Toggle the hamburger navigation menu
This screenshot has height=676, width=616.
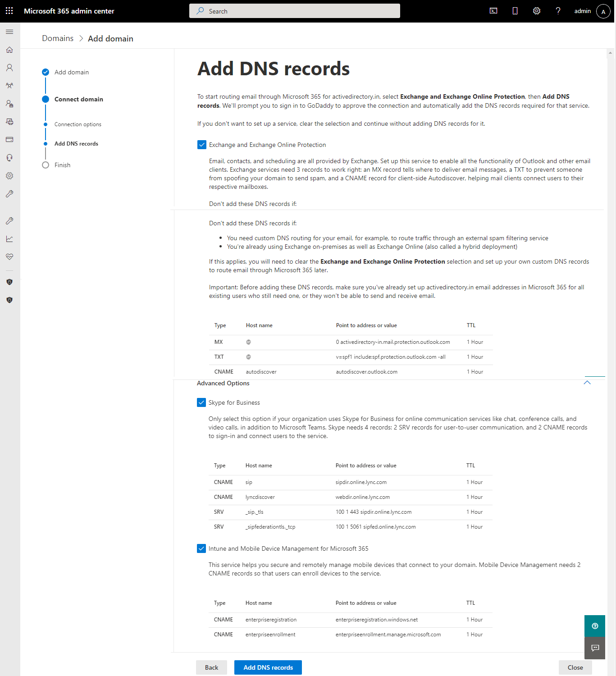9,32
